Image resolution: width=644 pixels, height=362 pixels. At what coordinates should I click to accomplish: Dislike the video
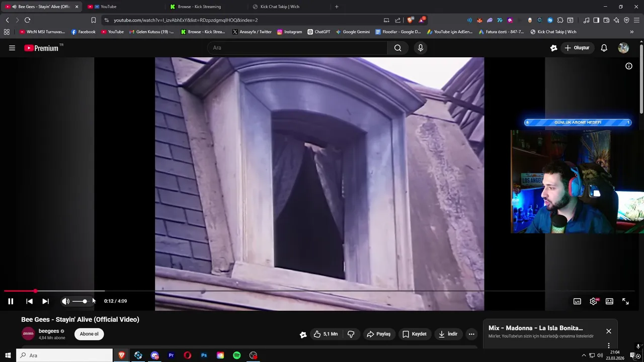pos(351,334)
